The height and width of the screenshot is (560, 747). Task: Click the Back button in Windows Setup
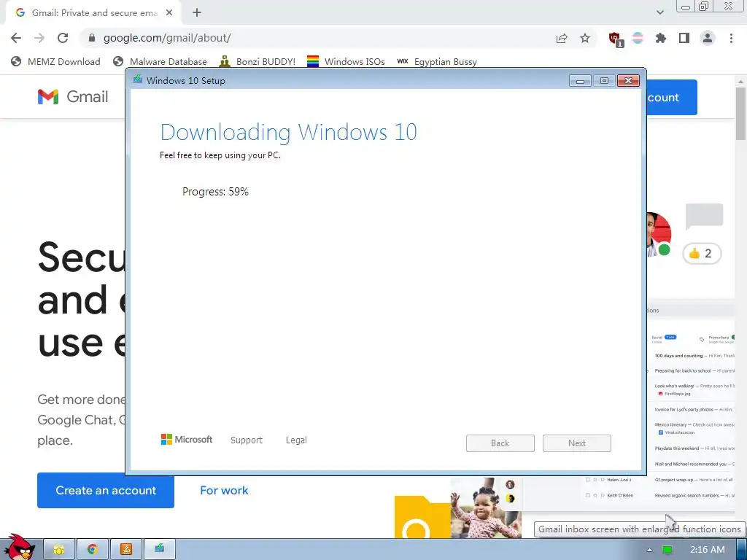500,443
